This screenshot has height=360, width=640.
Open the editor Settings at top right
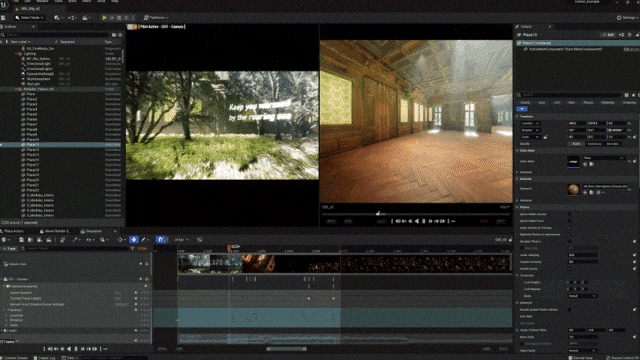point(627,18)
